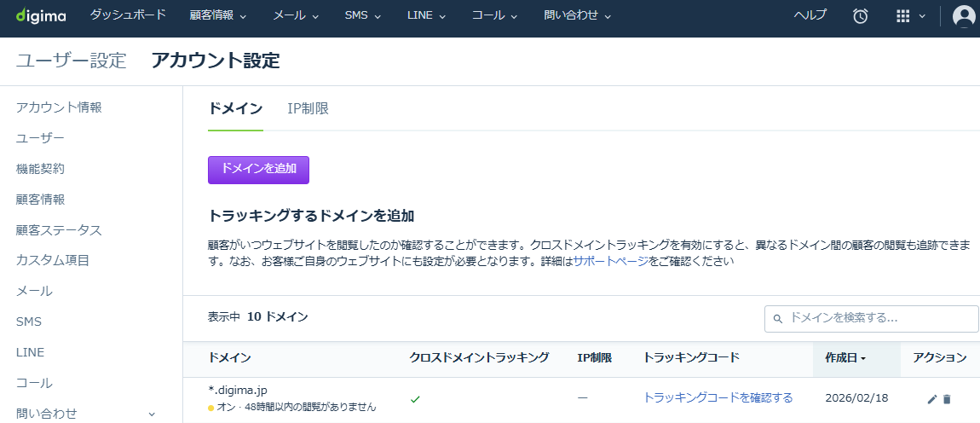Click the アクション column header
The width and height of the screenshot is (980, 423).
(x=939, y=358)
